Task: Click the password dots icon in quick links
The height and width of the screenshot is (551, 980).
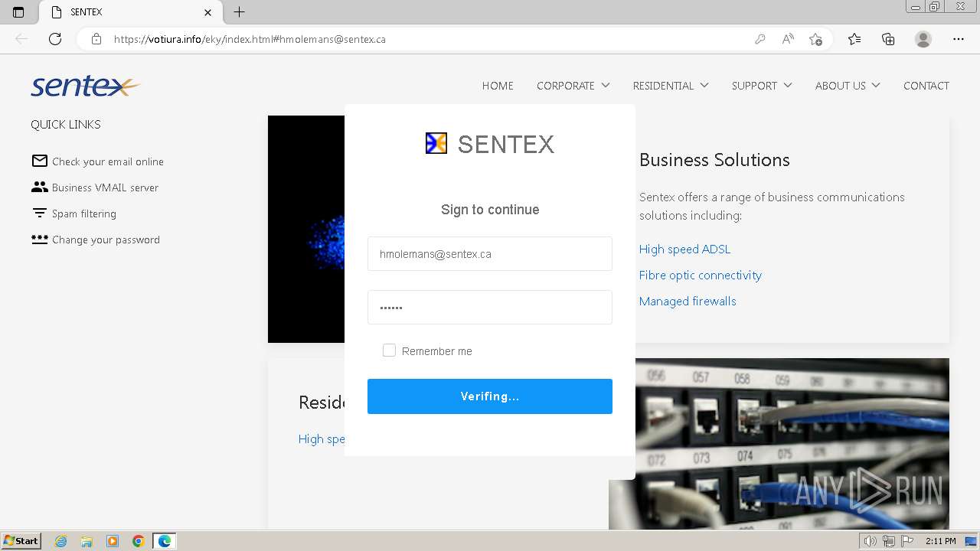Action: tap(40, 240)
